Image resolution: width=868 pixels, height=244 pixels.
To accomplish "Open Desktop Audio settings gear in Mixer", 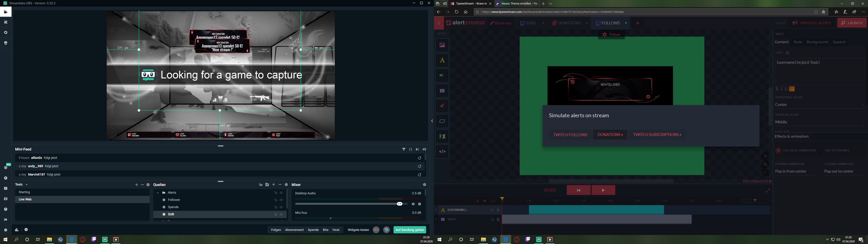I will pyautogui.click(x=420, y=204).
